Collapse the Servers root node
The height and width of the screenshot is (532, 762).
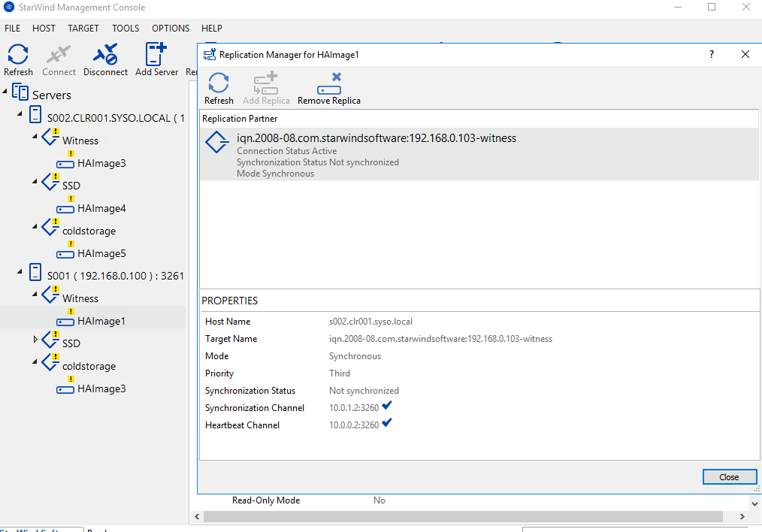pyautogui.click(x=5, y=91)
